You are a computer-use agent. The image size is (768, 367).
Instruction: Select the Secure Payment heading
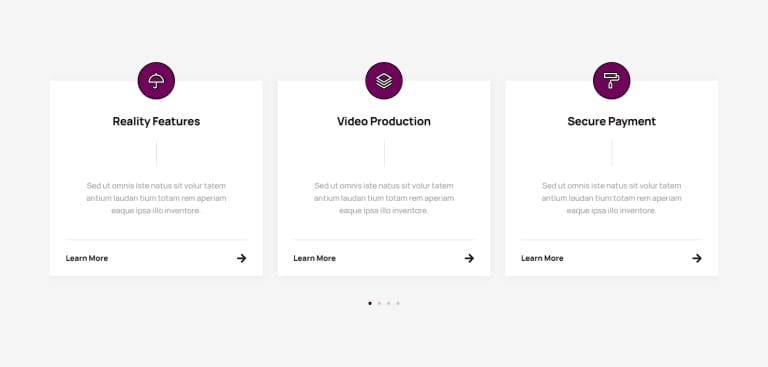point(612,122)
